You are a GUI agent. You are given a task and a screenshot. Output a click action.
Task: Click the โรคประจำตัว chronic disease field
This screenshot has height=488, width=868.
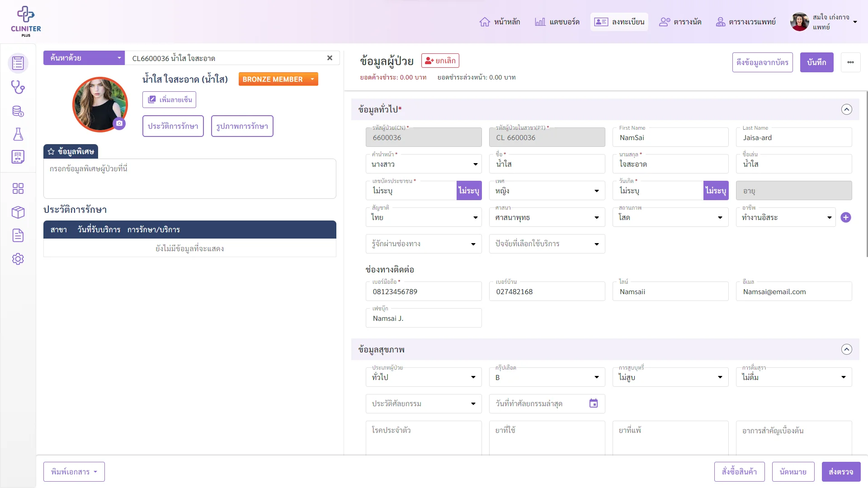424,437
